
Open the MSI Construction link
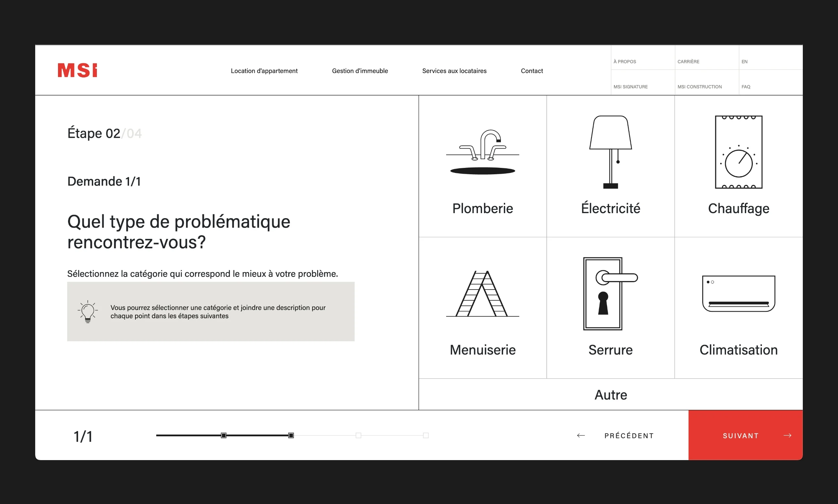700,86
